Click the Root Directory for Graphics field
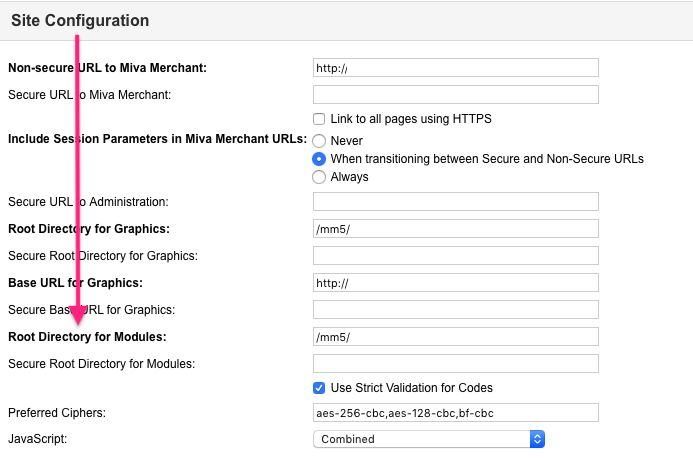This screenshot has width=693, height=458. (456, 229)
